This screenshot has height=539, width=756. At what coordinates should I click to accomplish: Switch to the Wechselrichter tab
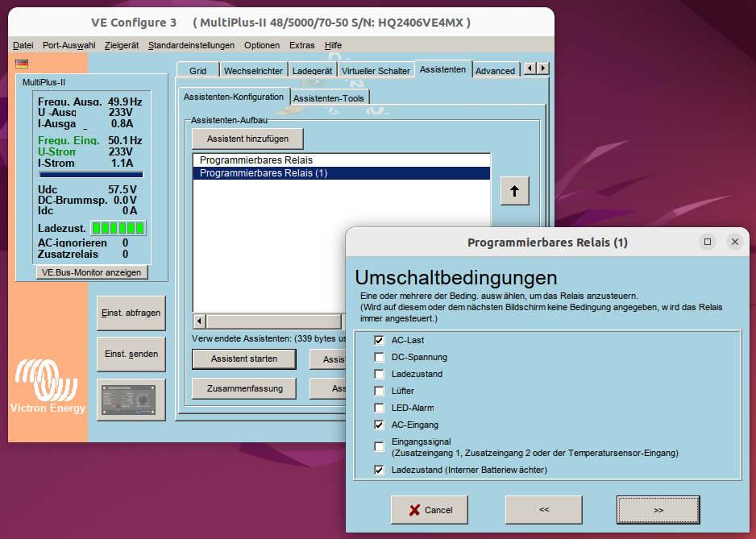(253, 70)
